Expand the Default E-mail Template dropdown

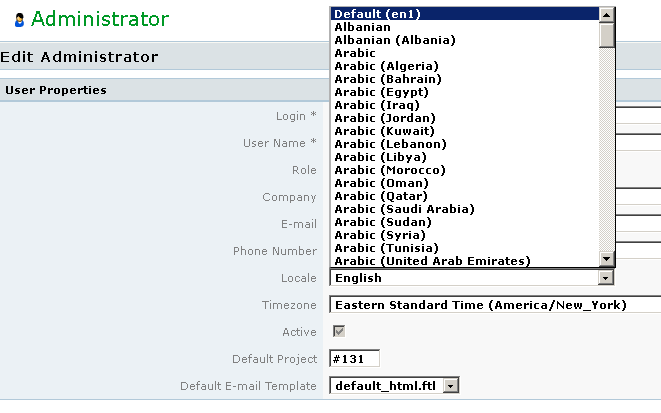point(451,386)
